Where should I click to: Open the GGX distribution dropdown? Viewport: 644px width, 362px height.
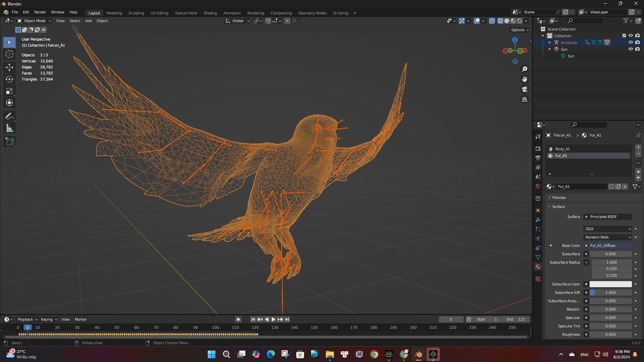click(607, 229)
